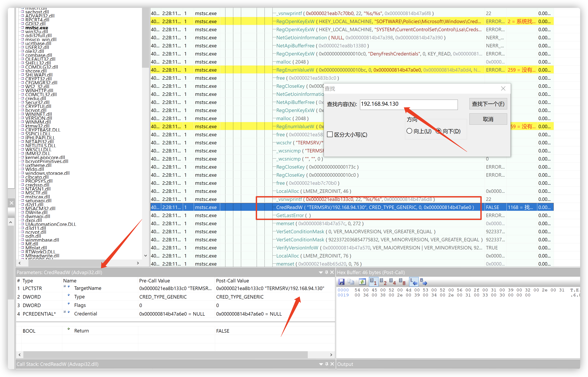This screenshot has width=588, height=377.
Task: Select 4-byte column grouping icon
Action: pos(393,282)
